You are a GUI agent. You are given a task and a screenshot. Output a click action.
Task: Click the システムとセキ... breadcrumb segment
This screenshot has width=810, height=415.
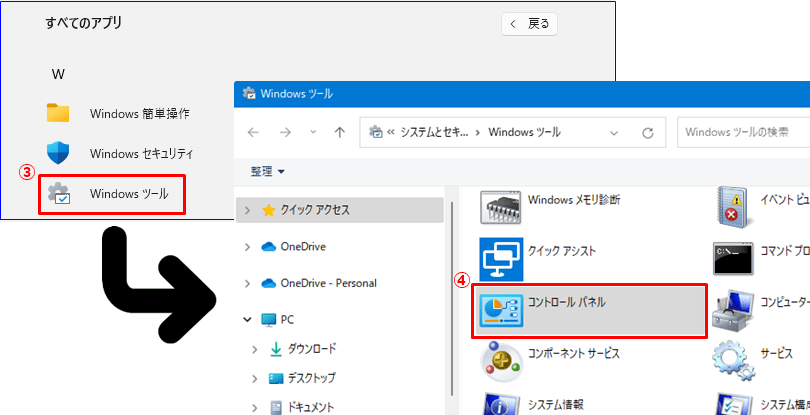pyautogui.click(x=434, y=133)
